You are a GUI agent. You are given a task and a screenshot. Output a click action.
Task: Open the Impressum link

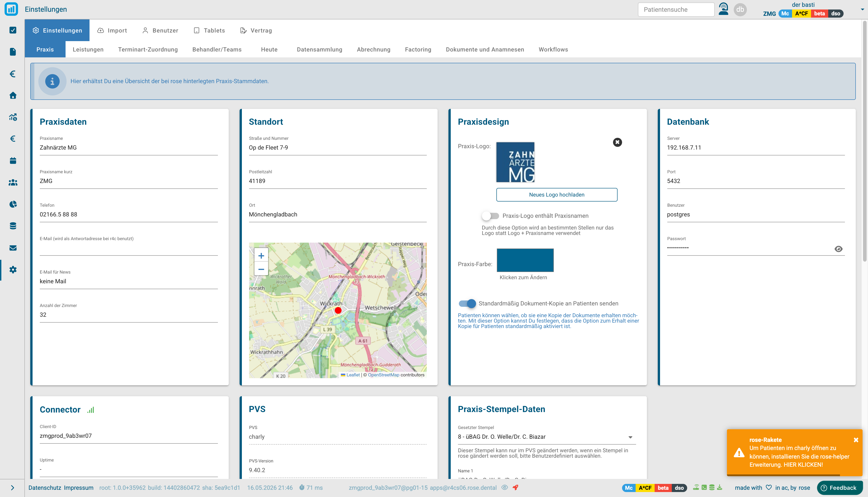click(x=78, y=488)
